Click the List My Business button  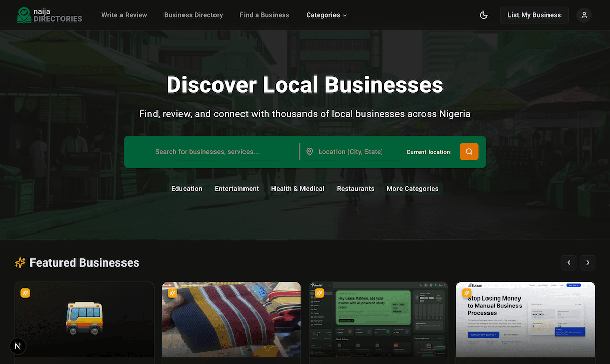(x=534, y=15)
